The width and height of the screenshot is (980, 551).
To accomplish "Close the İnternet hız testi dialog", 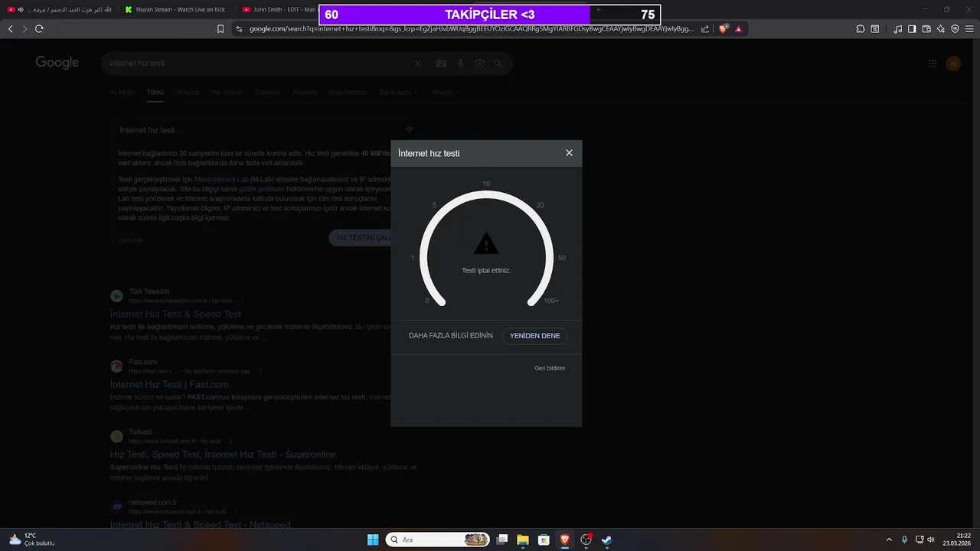I will 569,153.
